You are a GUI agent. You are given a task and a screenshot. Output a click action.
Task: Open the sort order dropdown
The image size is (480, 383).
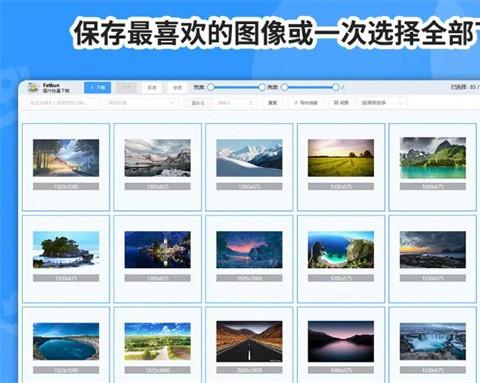pos(382,103)
